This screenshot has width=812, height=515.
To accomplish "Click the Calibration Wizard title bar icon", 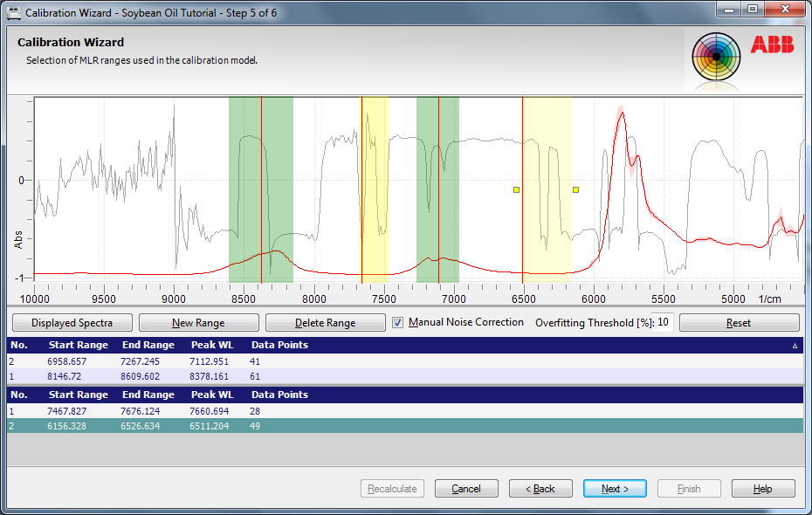I will [x=13, y=13].
